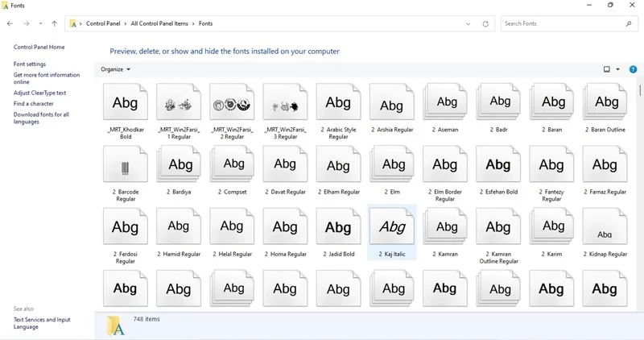Open Font settings link
Screen dimensions: 644x340
point(30,64)
